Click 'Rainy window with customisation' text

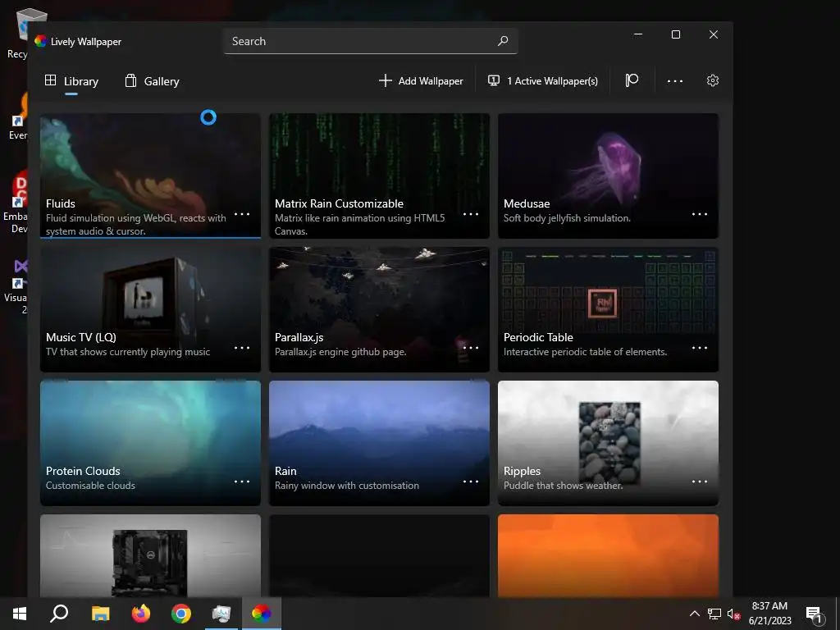pos(347,486)
